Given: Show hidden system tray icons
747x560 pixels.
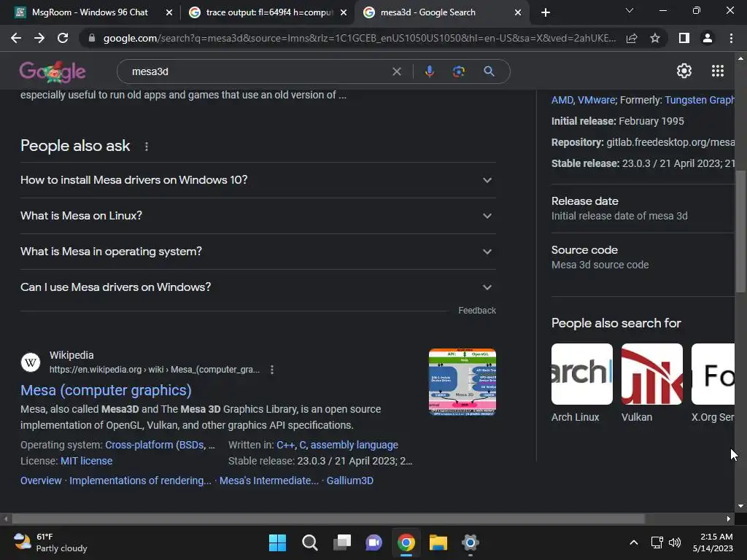Looking at the screenshot, I should 634,542.
